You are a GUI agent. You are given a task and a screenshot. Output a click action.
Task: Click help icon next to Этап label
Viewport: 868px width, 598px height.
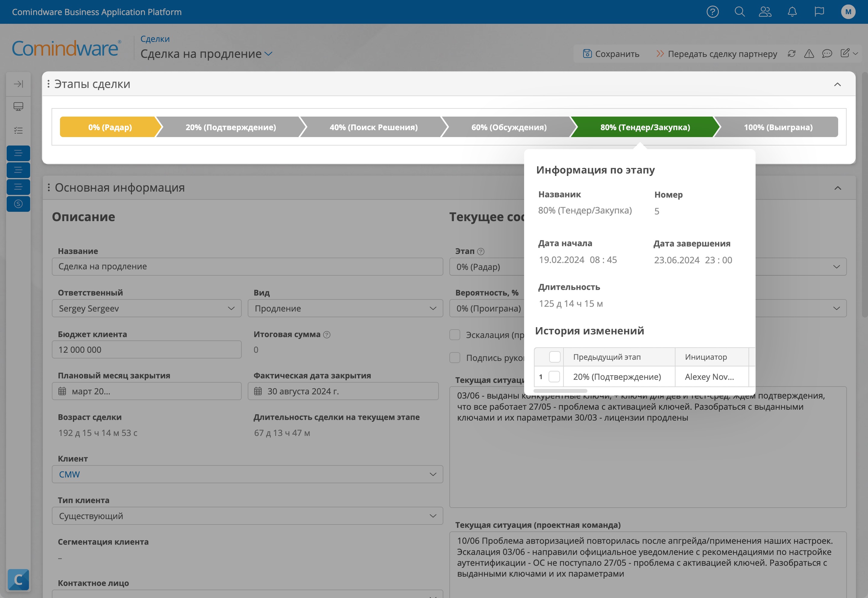coord(481,252)
